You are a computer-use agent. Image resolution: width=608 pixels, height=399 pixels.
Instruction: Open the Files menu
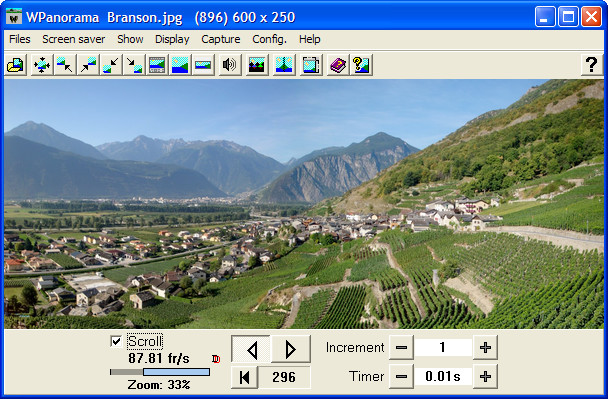pyautogui.click(x=20, y=39)
